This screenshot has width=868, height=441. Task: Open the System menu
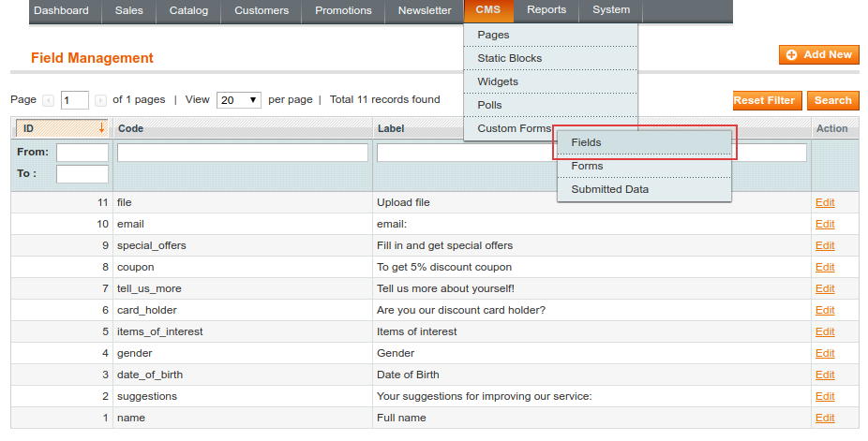[x=611, y=10]
